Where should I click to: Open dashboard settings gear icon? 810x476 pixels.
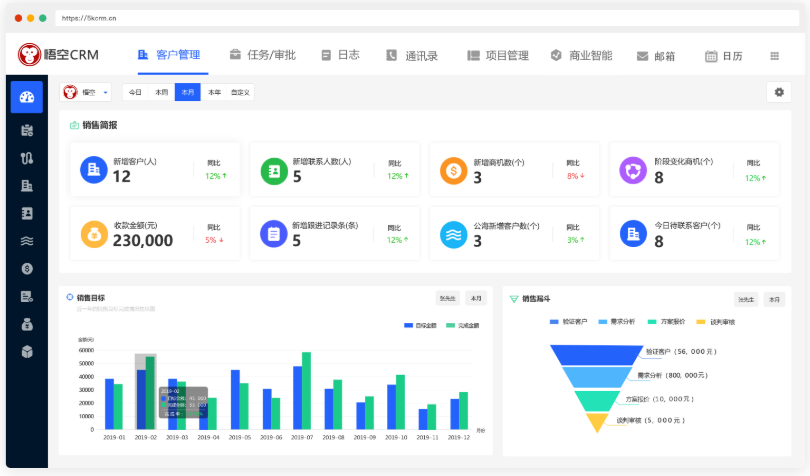coord(779,93)
